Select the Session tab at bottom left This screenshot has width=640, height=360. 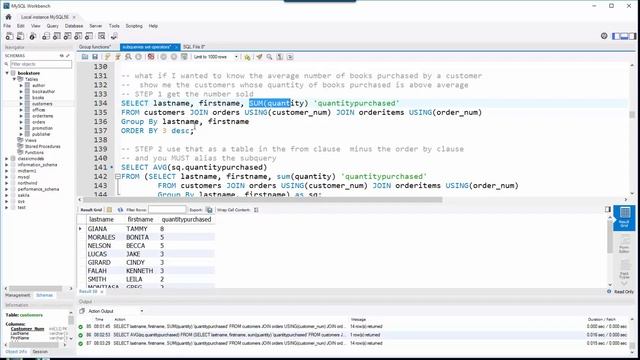point(40,351)
